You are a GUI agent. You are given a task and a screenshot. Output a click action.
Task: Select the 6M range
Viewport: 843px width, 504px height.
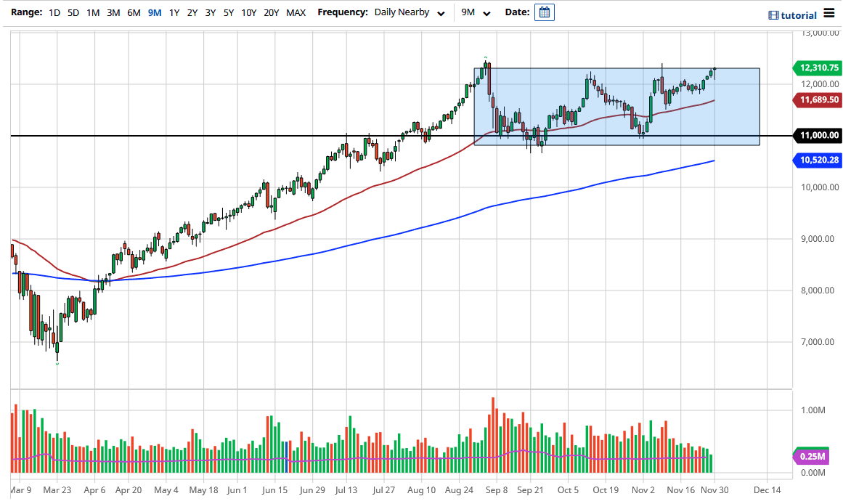coord(133,12)
